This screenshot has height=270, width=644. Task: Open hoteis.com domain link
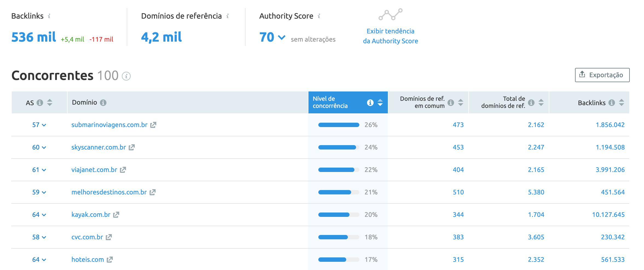pyautogui.click(x=88, y=260)
